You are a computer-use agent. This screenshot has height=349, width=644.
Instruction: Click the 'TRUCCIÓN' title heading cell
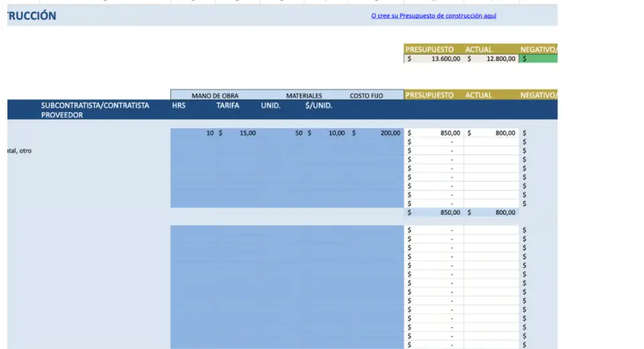click(32, 16)
